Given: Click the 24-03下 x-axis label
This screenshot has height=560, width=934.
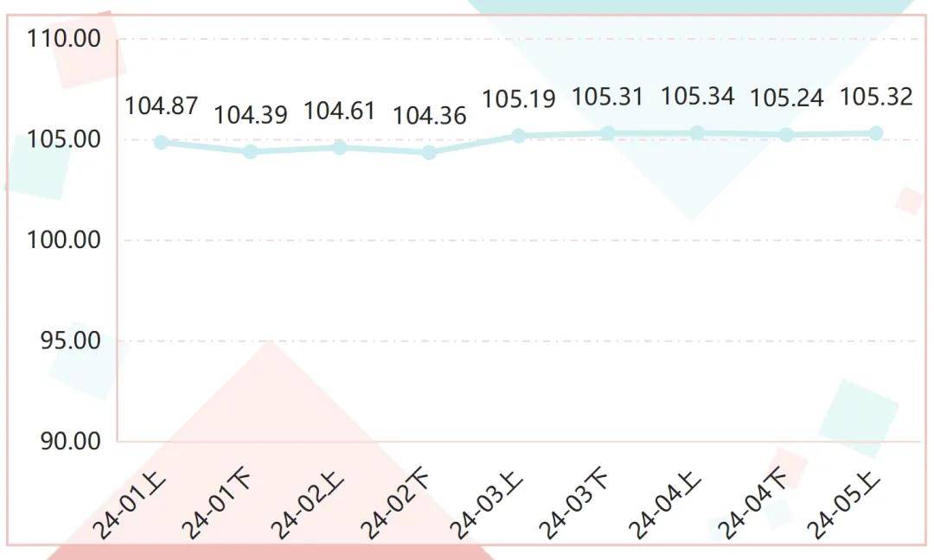Looking at the screenshot, I should [575, 504].
